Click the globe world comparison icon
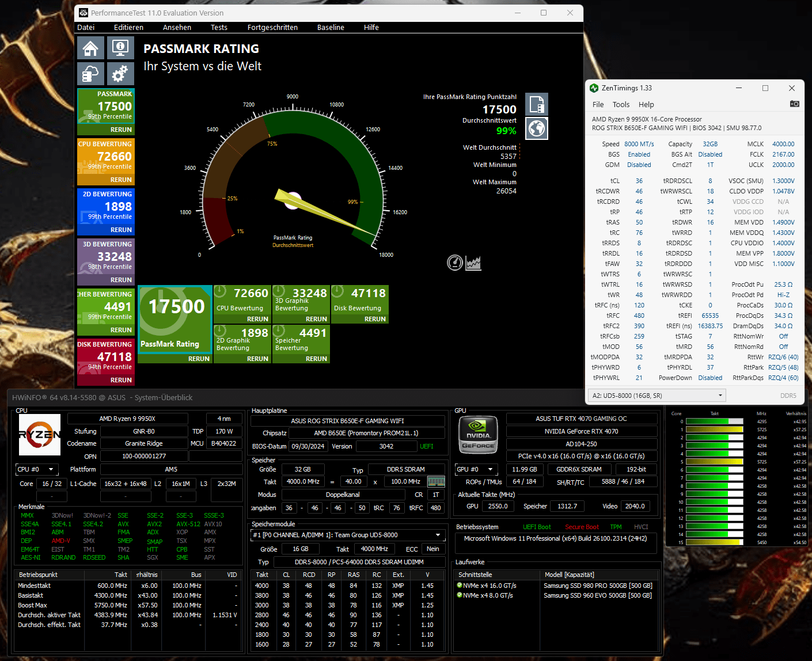Screen dimensions: 812x661 coord(537,128)
